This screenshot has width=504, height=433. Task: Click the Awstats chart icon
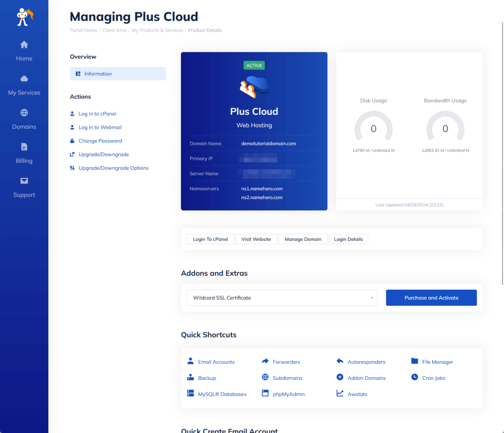click(x=340, y=393)
